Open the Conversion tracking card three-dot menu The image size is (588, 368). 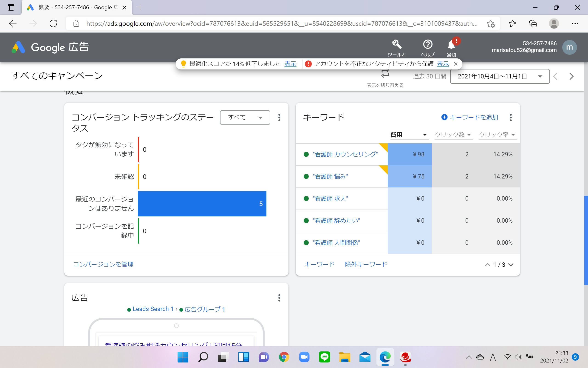(x=279, y=118)
